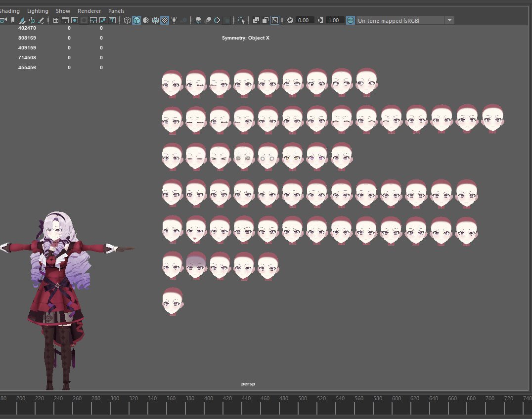Click the Safe Title icon
This screenshot has height=419, width=532.
tap(112, 20)
